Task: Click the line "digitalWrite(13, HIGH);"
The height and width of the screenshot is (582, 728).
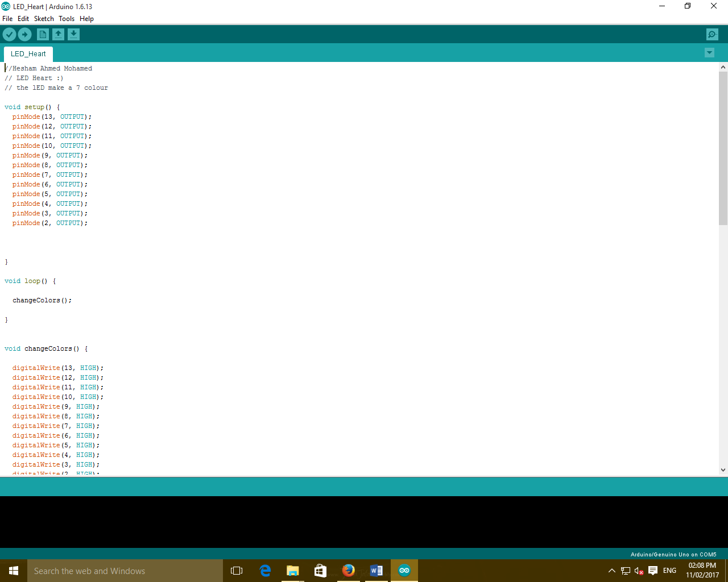Action: (x=58, y=368)
